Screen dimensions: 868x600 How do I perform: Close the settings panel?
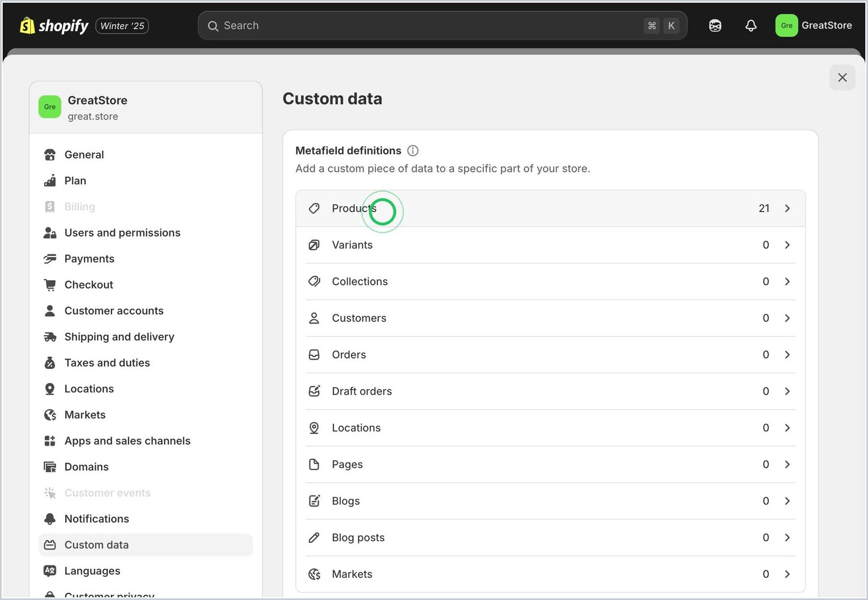(842, 78)
